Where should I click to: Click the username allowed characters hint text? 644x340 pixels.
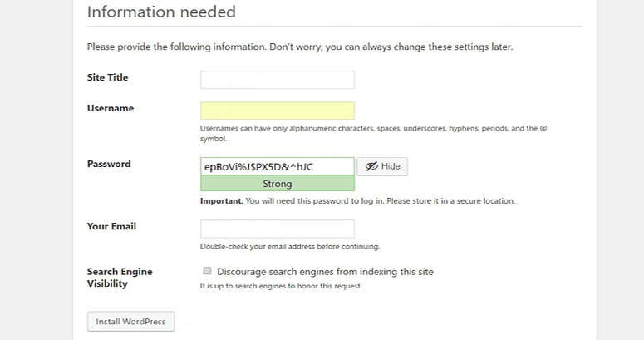372,129
